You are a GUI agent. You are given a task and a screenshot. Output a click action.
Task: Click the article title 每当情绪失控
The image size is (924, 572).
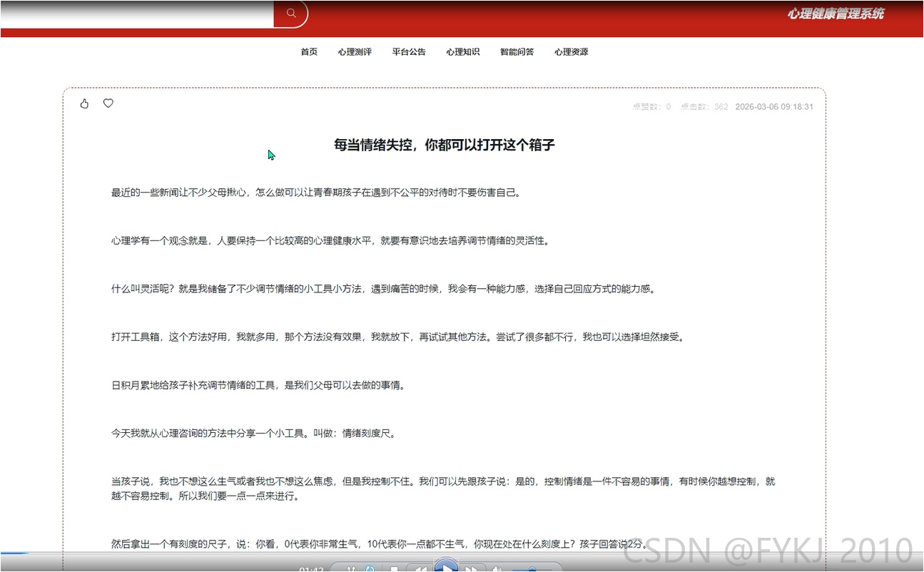coord(445,145)
